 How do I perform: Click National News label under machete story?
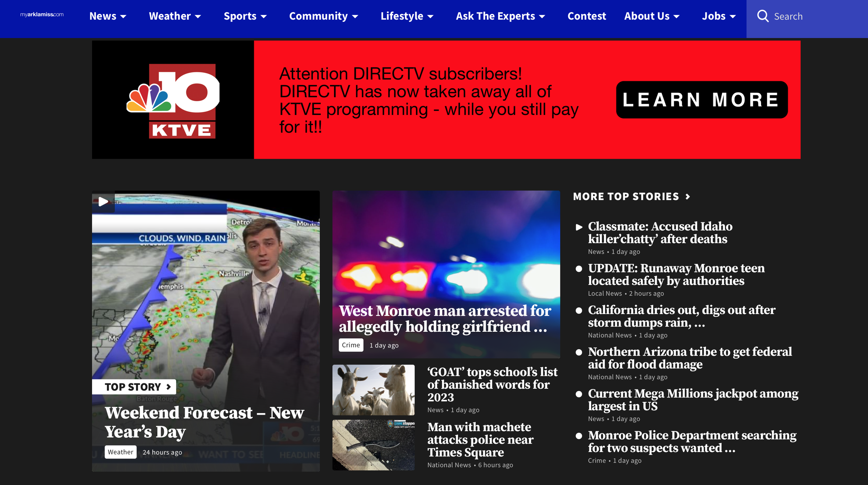click(449, 465)
